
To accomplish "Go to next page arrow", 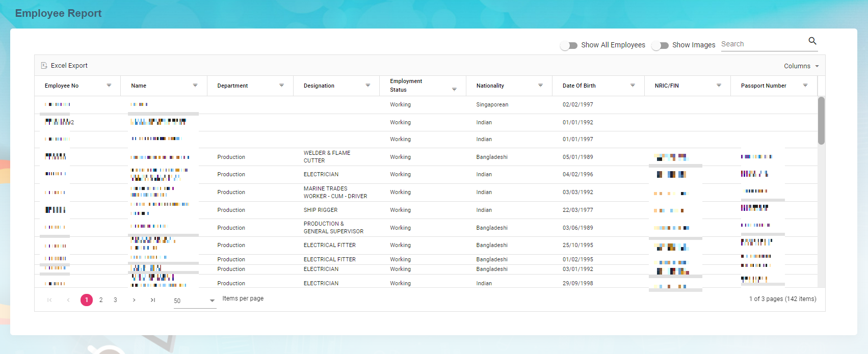I will (134, 300).
